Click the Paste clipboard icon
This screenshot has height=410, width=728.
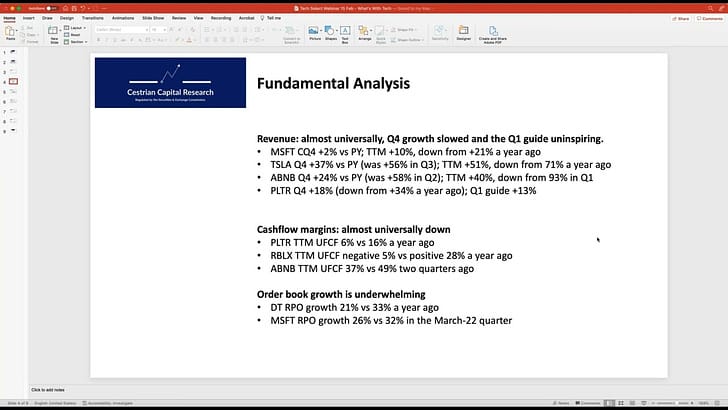tap(10, 31)
